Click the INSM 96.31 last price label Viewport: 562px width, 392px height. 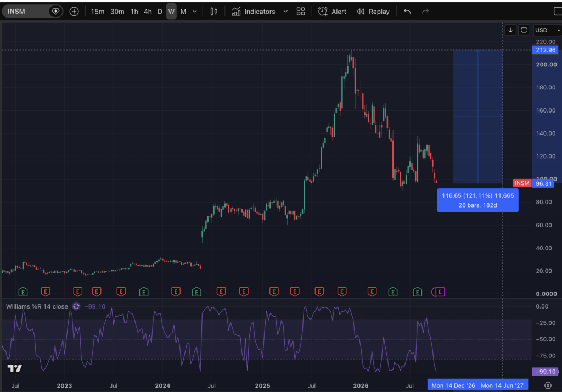[x=533, y=183]
